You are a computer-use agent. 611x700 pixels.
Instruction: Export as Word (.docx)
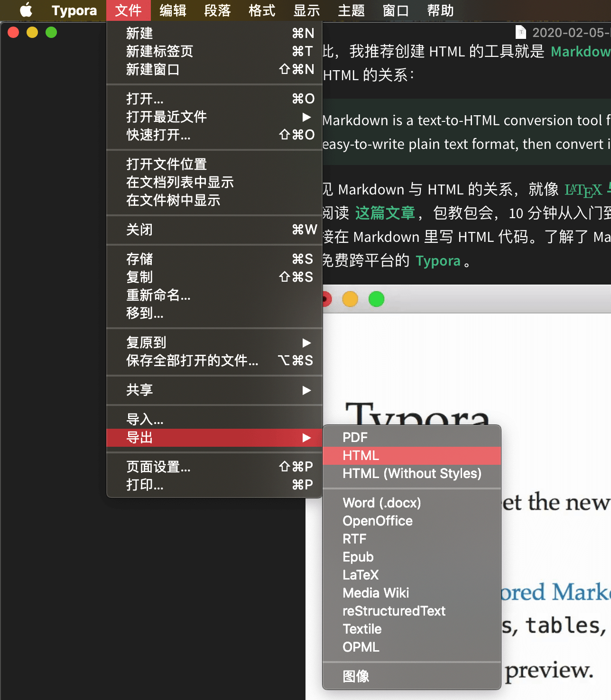(x=412, y=503)
